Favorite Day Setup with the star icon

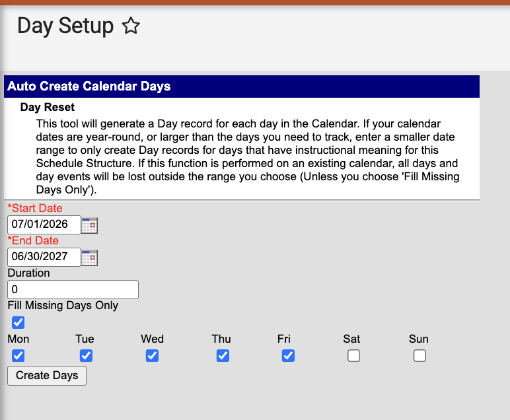pyautogui.click(x=131, y=26)
